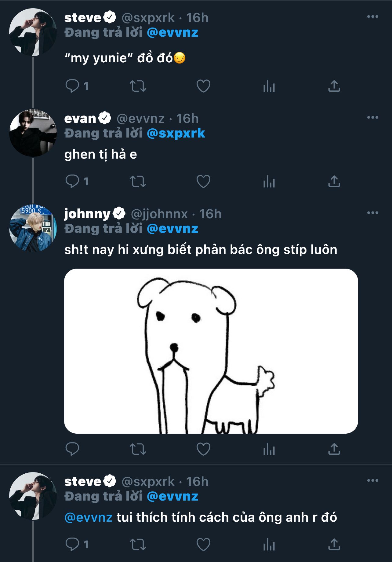
Task: Retweet steve's "tui thích tính cách" tweet
Action: [138, 544]
